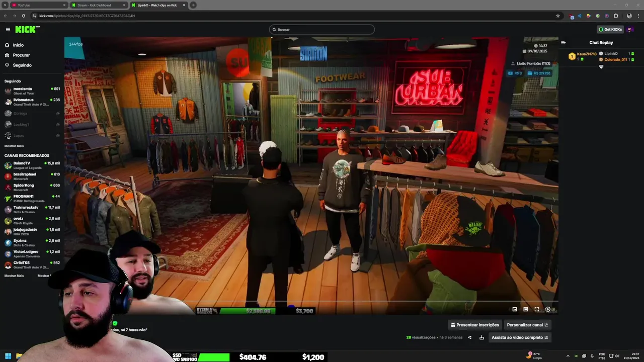
Task: Select LipinhO Watch clips on Kick tab
Action: click(x=158, y=5)
